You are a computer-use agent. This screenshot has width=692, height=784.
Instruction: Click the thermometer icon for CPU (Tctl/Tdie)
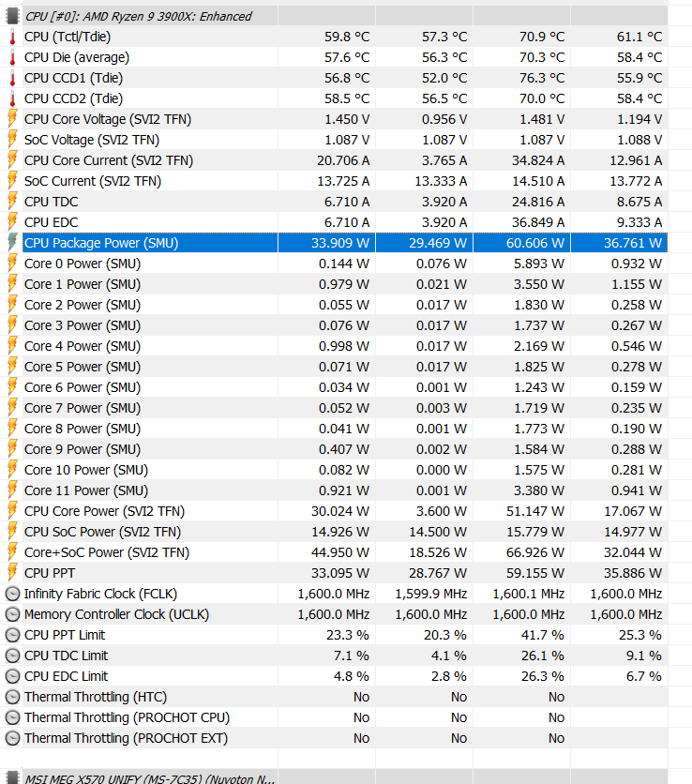pyautogui.click(x=12, y=37)
